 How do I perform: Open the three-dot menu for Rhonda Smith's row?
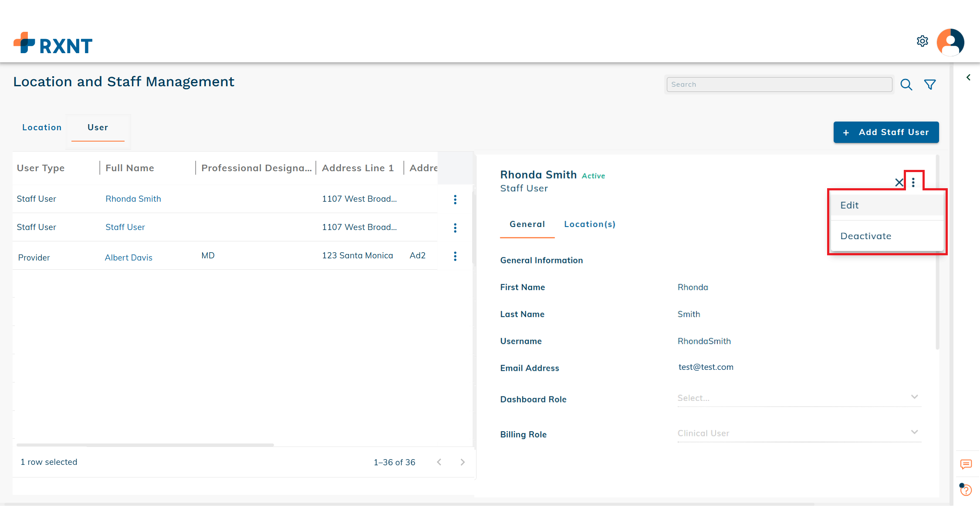[455, 199]
